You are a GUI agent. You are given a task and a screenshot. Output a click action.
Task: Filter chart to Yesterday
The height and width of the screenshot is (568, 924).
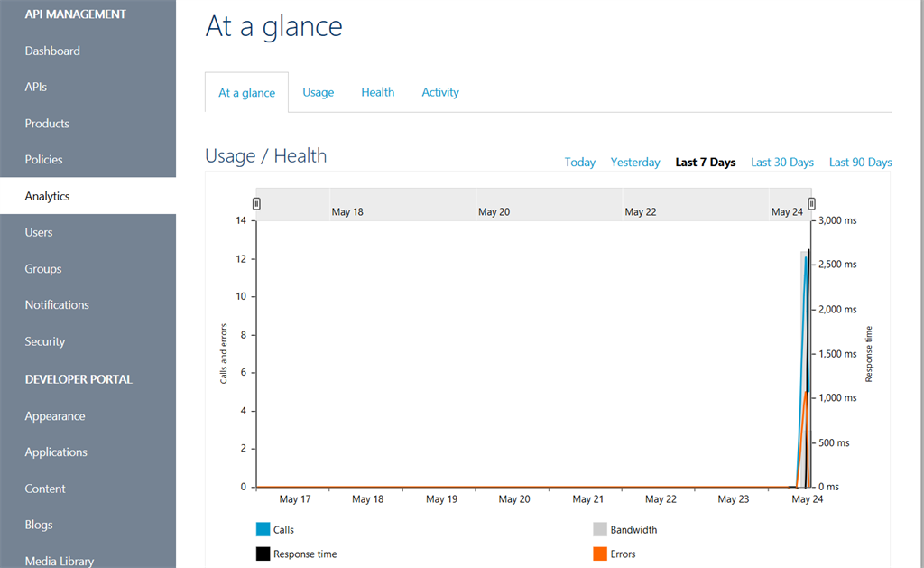click(635, 163)
